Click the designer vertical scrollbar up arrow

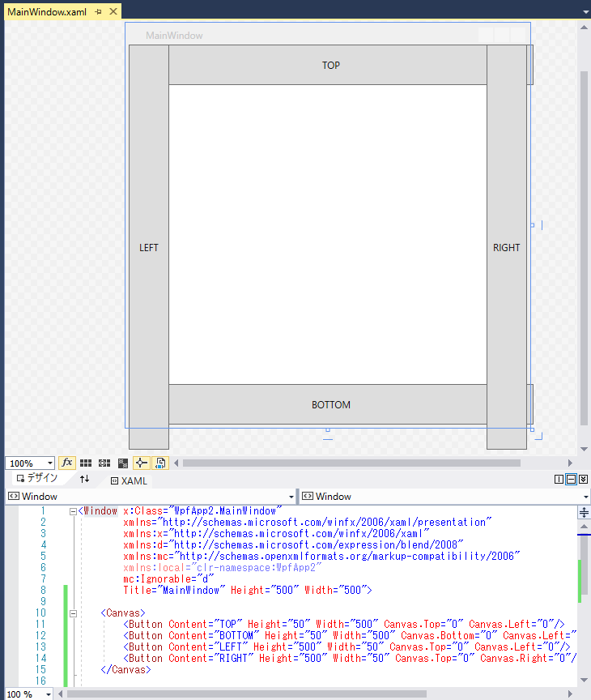tap(584, 28)
